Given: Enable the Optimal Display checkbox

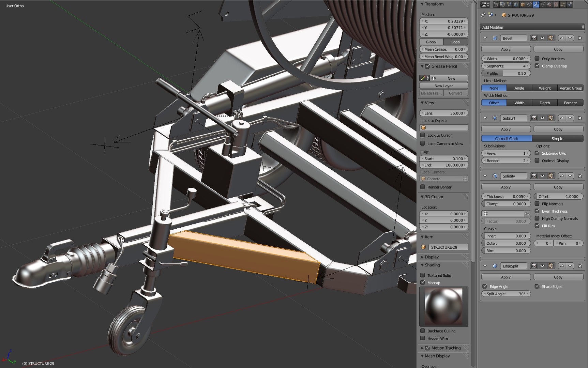Looking at the screenshot, I should click(x=537, y=160).
